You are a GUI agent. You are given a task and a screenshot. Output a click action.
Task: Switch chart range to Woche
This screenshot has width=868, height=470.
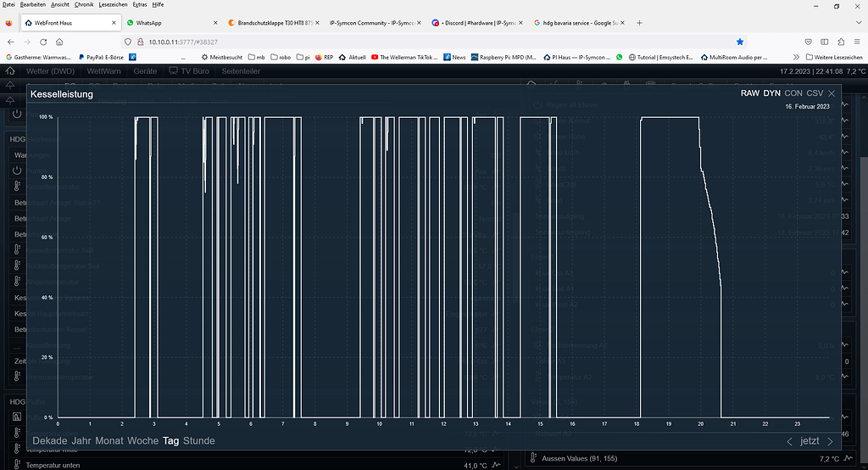point(142,441)
